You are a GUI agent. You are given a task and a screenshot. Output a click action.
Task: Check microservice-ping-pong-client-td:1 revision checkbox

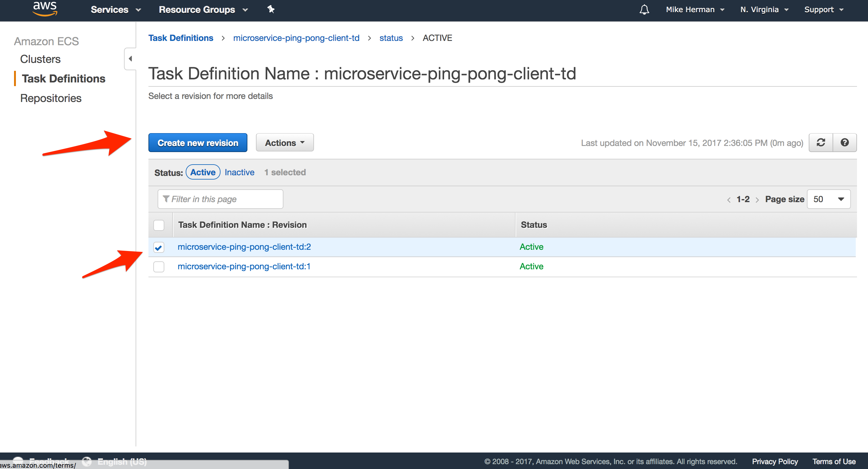pyautogui.click(x=159, y=267)
